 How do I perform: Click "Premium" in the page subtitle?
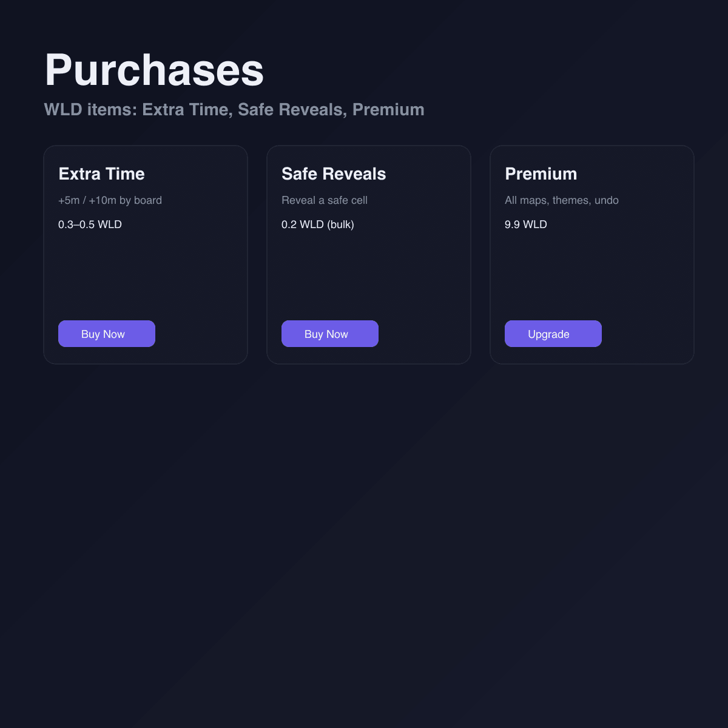coord(388,110)
